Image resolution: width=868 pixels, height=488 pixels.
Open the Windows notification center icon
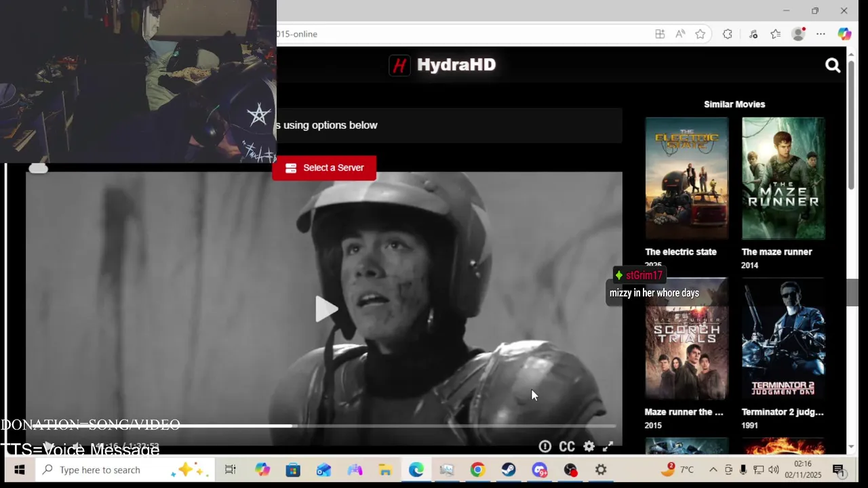[x=838, y=470]
